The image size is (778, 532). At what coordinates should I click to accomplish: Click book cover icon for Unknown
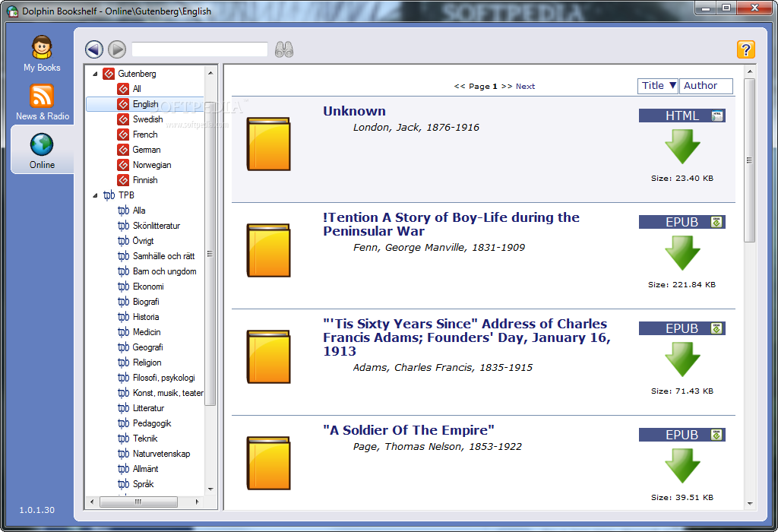coord(268,144)
